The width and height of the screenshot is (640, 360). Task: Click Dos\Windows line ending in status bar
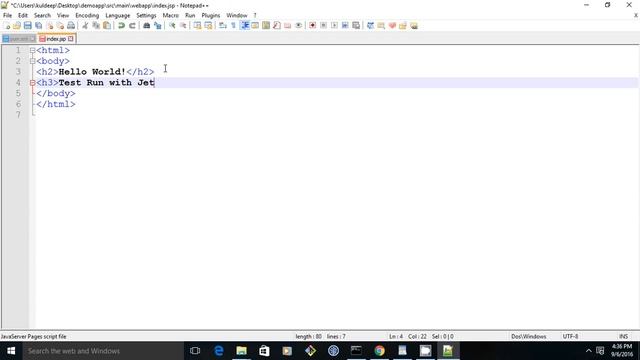pos(529,336)
